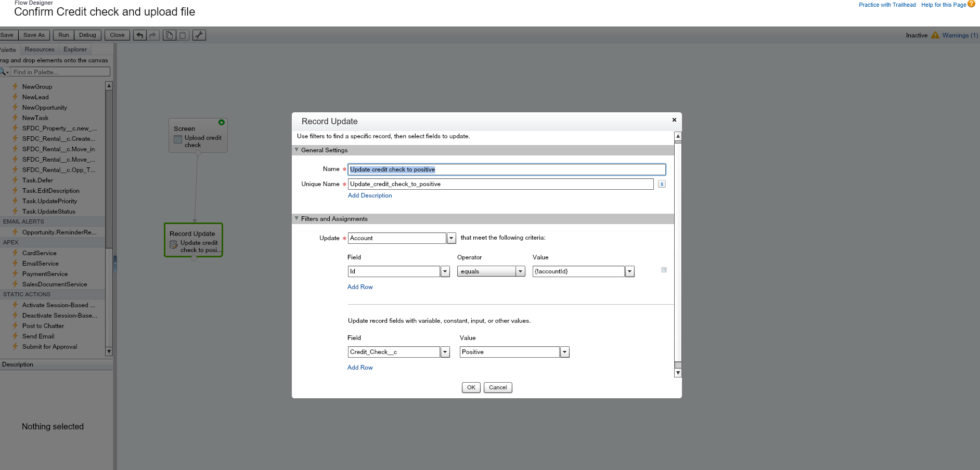980x470 pixels.
Task: Click the Find in Palette search field
Action: click(x=60, y=72)
